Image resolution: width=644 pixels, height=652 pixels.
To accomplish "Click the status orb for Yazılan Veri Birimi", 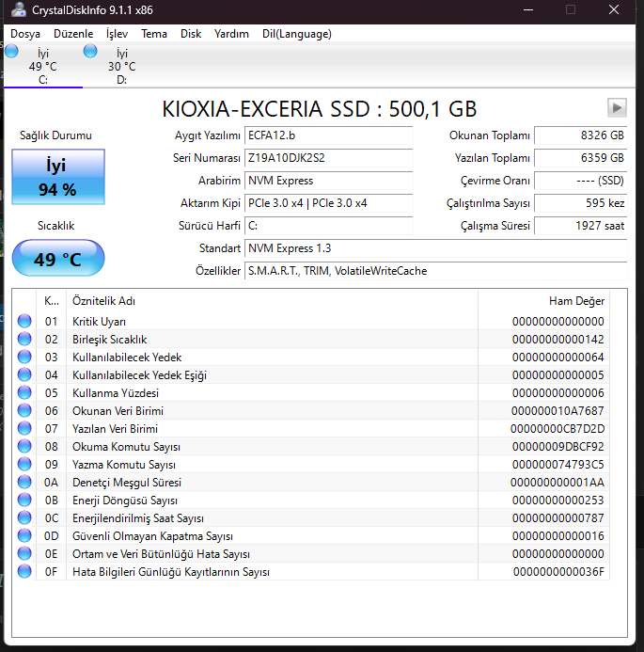I will coord(24,428).
